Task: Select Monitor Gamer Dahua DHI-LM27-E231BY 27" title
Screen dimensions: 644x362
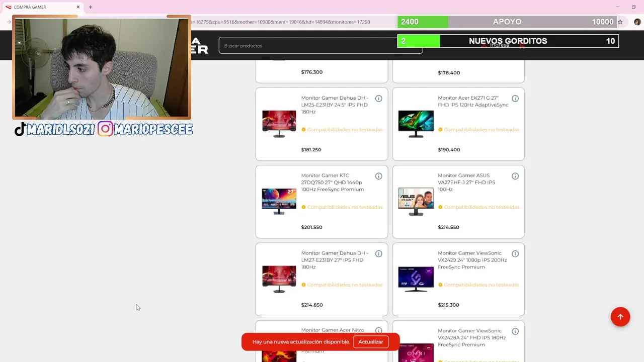Action: 335,260
